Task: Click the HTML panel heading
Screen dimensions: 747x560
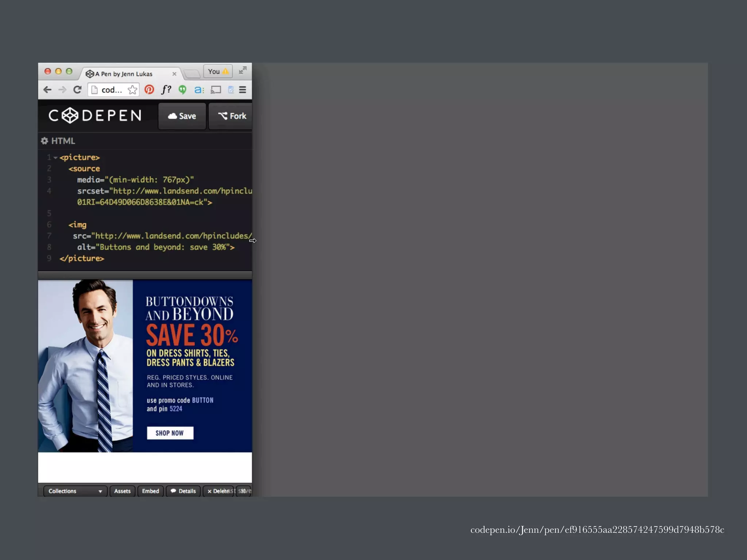Action: pyautogui.click(x=63, y=141)
